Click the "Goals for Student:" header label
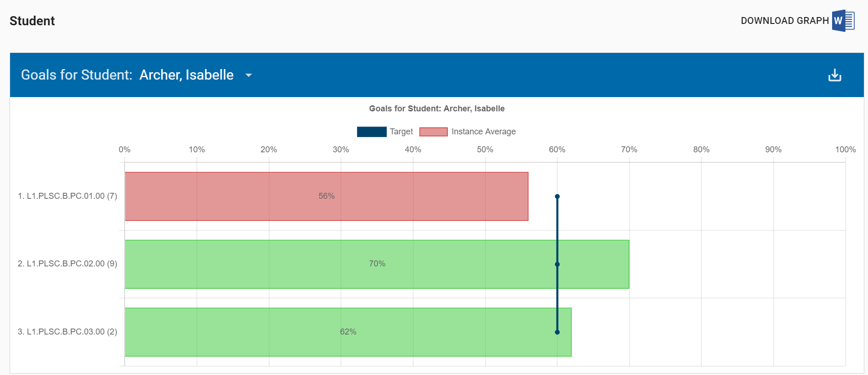868x375 pixels. (x=76, y=75)
